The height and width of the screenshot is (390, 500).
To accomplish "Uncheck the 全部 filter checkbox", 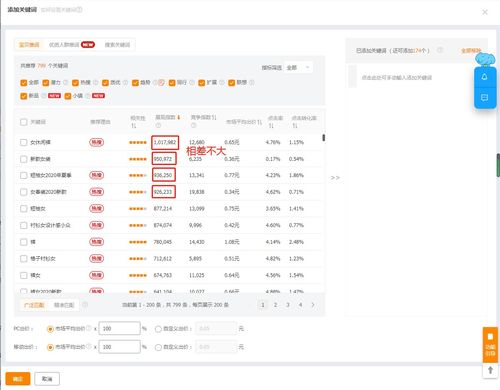I will (x=24, y=83).
